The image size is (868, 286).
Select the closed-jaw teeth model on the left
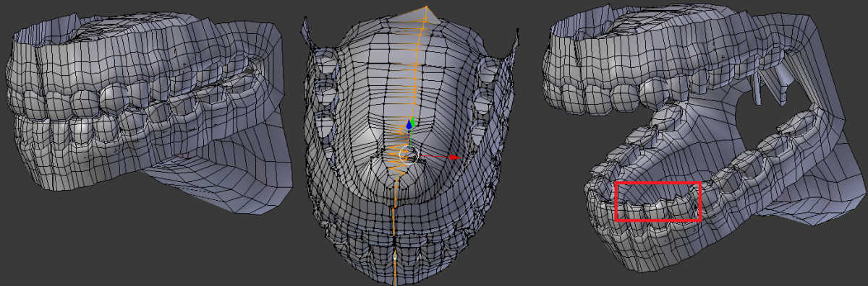[148, 108]
